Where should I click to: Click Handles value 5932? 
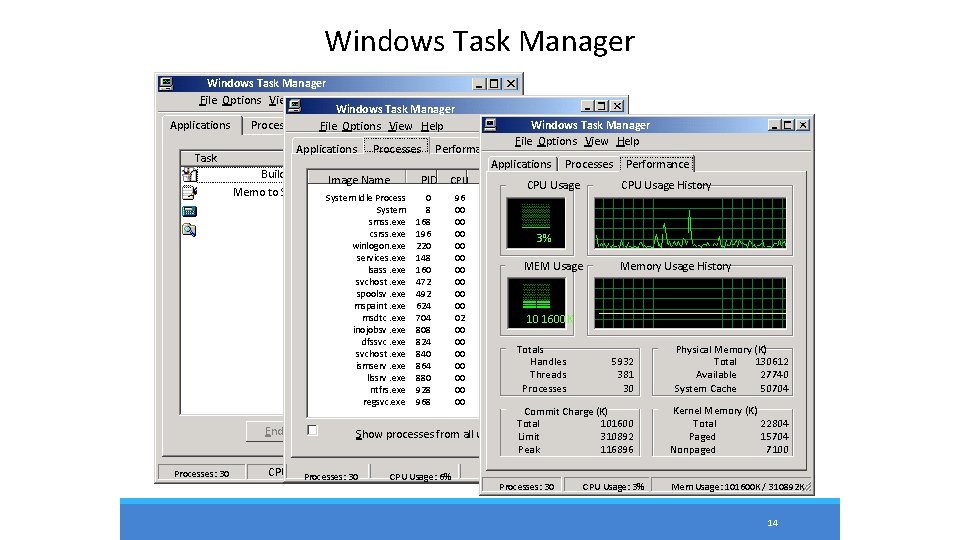coord(622,362)
